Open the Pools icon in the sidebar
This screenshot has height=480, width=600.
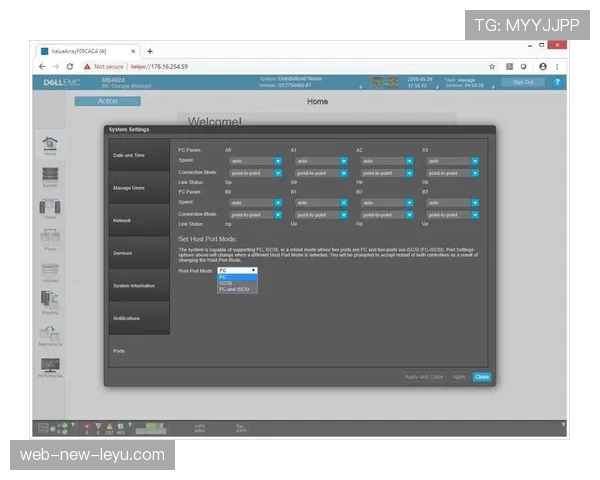[x=50, y=240]
